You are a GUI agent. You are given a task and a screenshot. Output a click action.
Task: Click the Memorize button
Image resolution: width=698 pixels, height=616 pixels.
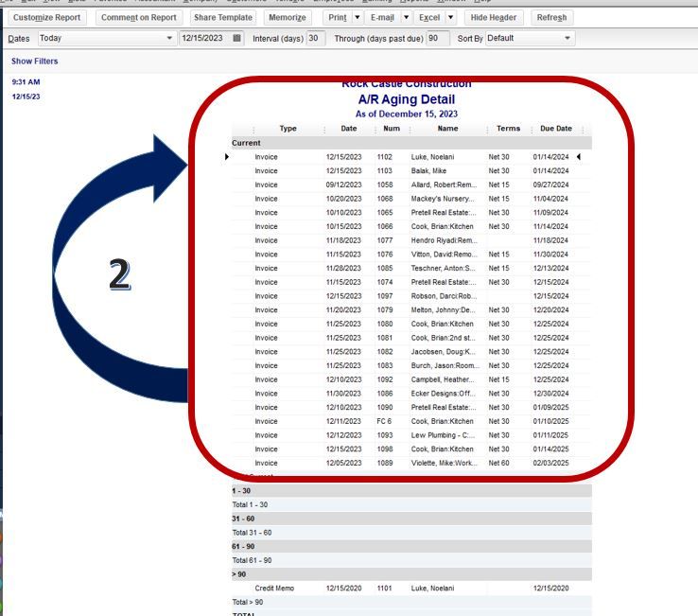[288, 17]
